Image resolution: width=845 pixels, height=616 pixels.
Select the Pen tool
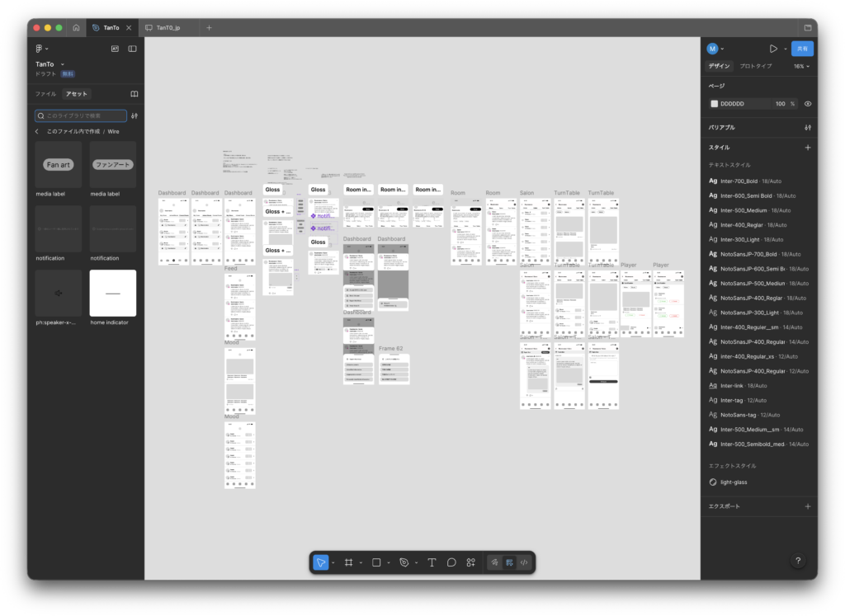pyautogui.click(x=404, y=562)
